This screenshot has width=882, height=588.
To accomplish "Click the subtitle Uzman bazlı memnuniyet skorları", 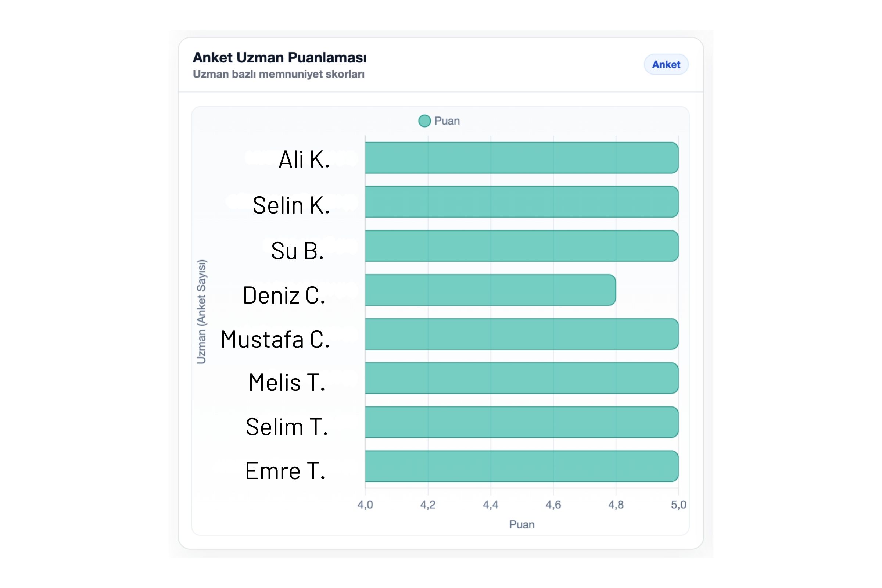I will tap(279, 75).
